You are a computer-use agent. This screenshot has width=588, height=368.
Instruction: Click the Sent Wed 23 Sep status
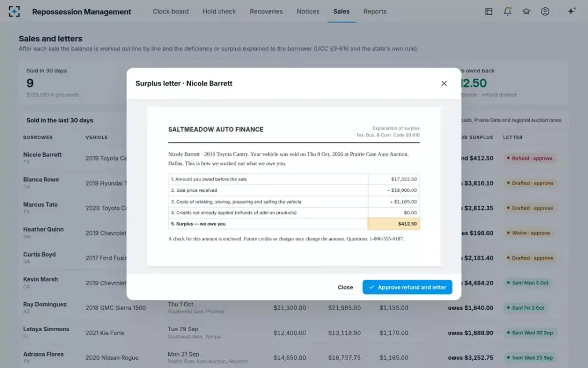click(529, 358)
